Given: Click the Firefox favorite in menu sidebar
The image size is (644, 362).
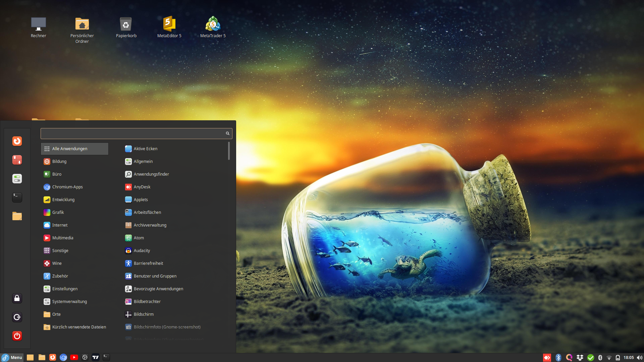Looking at the screenshot, I should point(17,141).
